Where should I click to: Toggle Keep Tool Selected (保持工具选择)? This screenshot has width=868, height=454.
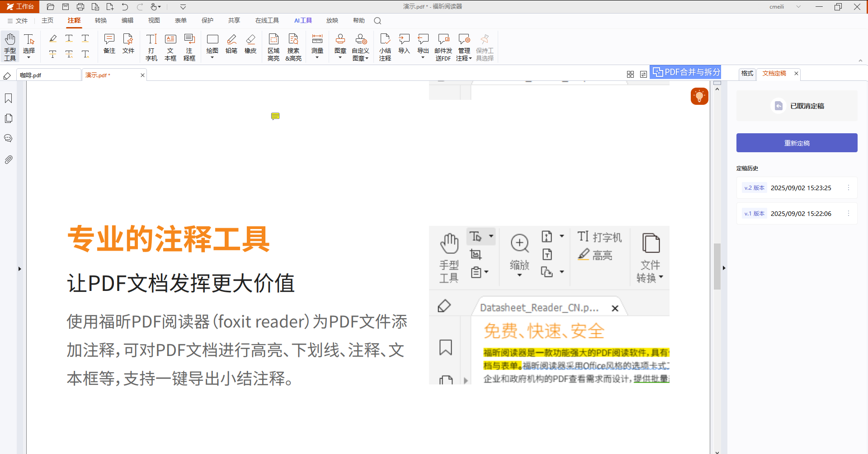pos(485,47)
